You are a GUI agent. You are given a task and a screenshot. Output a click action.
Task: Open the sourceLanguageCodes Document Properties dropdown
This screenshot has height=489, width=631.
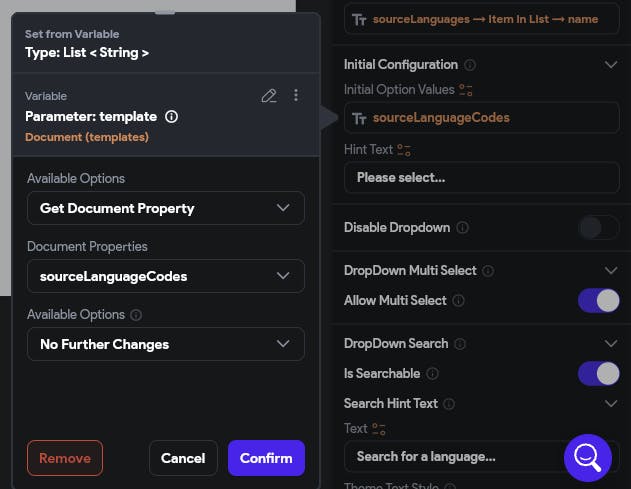(x=166, y=276)
